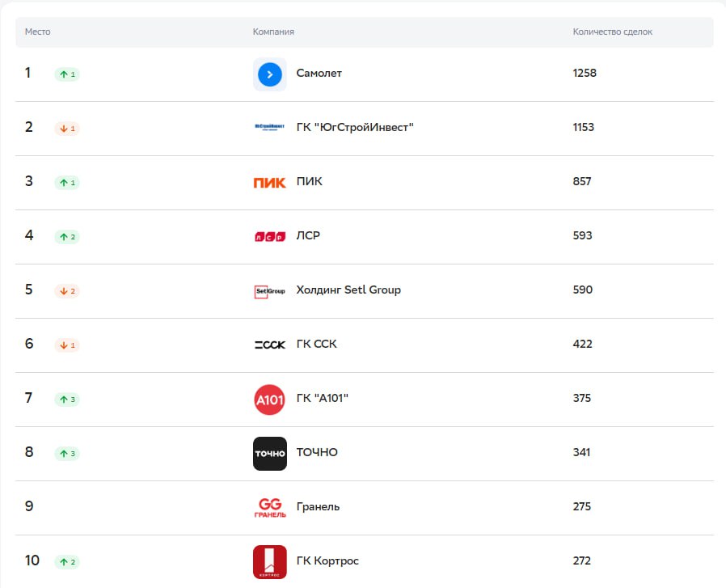Select the deal count 422

(x=582, y=344)
